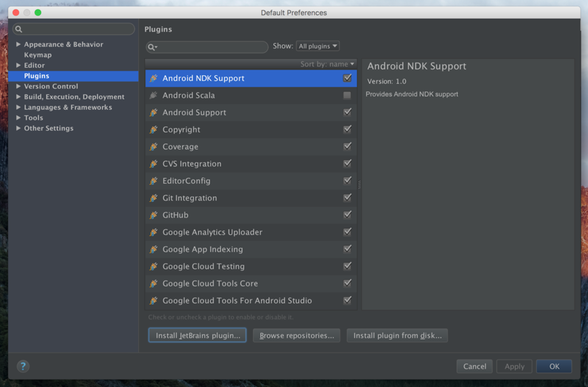Expand the Tools tree arrow
588x387 pixels.
(x=18, y=118)
